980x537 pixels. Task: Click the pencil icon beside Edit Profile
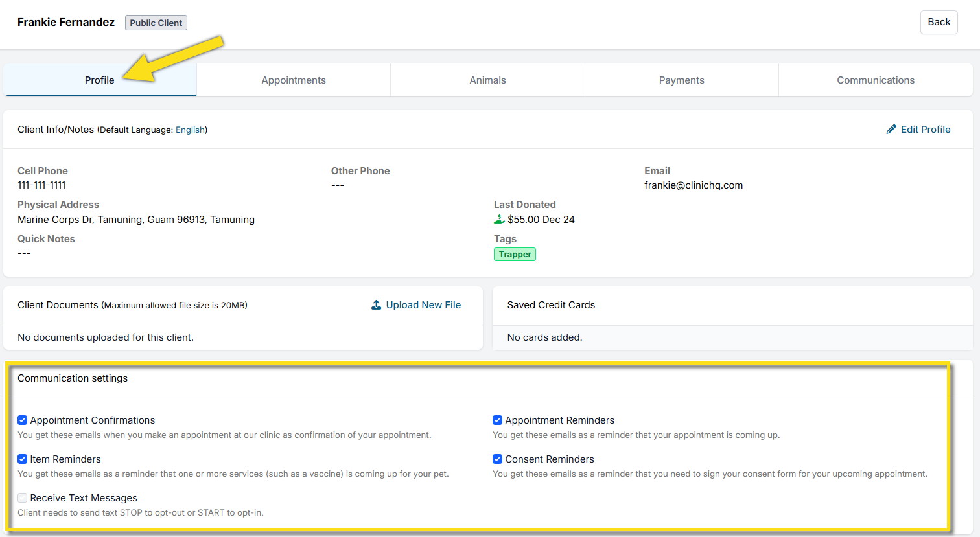point(891,130)
